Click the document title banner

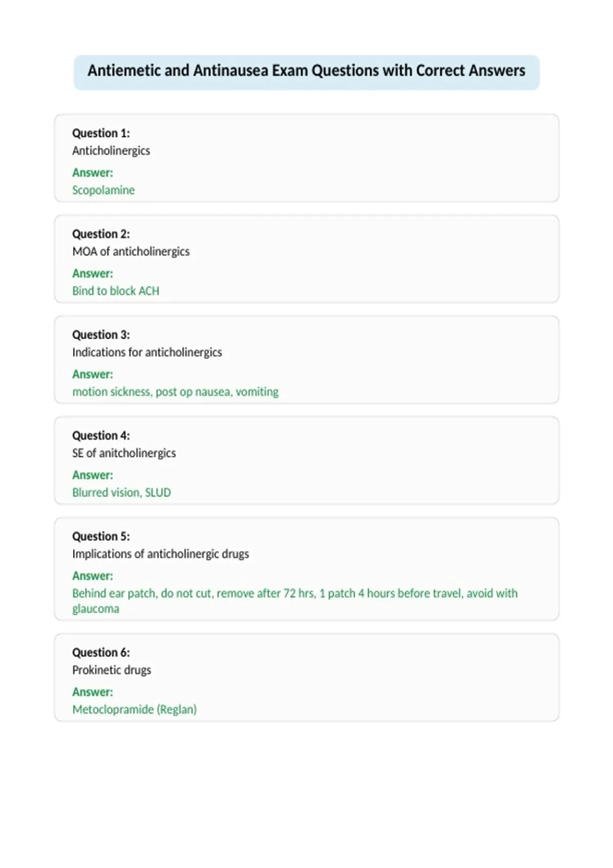pos(306,73)
